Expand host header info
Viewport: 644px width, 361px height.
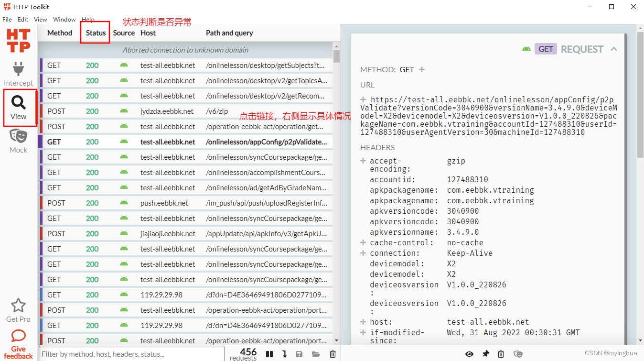click(x=364, y=322)
